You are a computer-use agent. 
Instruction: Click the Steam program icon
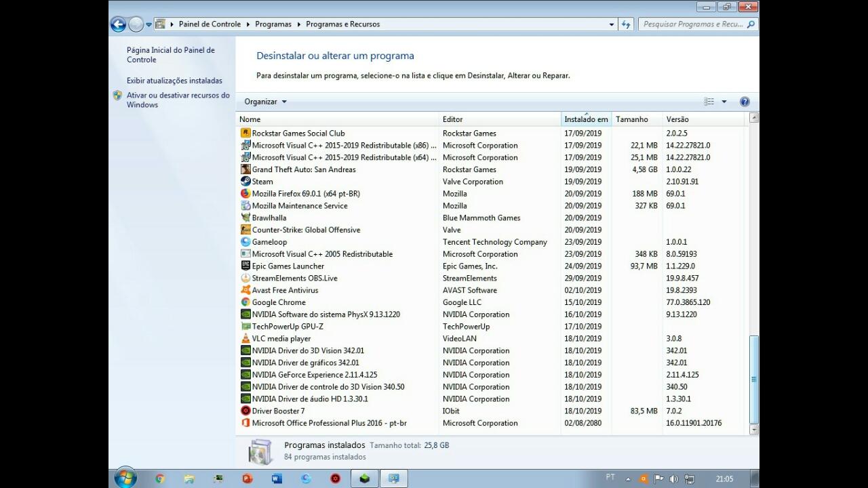(x=245, y=182)
